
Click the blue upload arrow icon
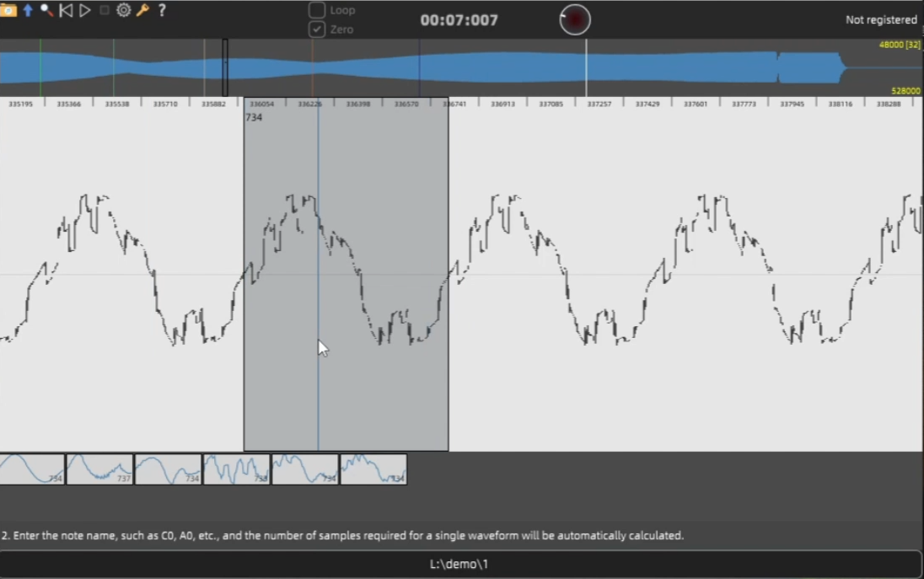27,10
